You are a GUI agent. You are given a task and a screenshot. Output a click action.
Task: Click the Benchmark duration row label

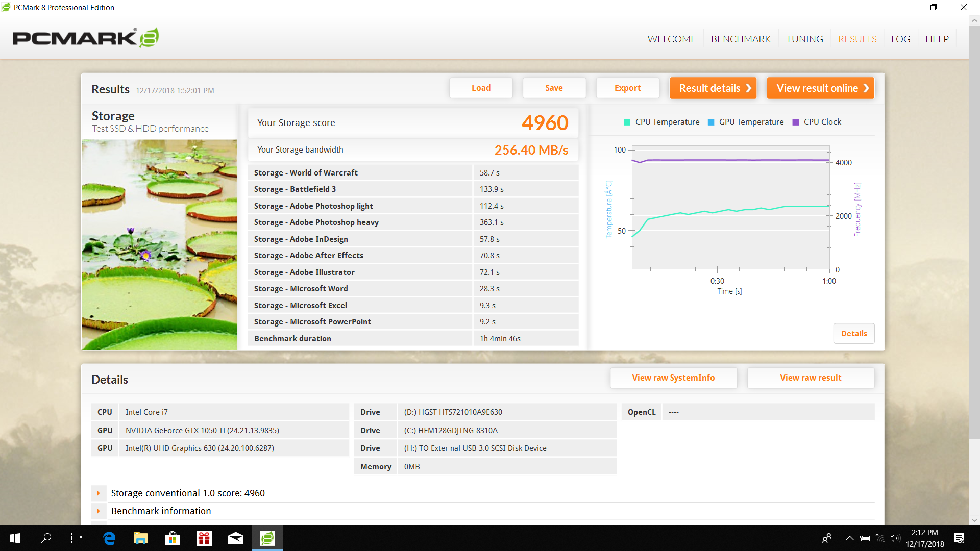292,339
